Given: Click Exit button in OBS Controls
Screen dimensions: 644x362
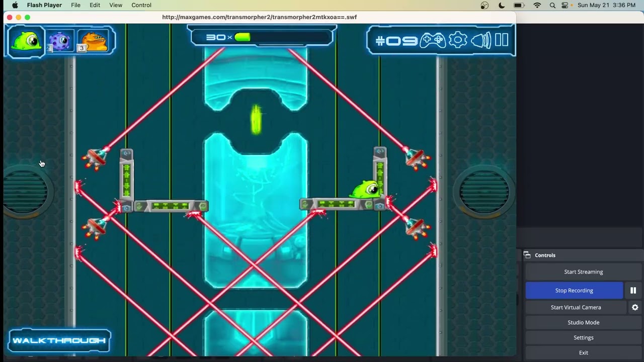Looking at the screenshot, I should tap(583, 352).
